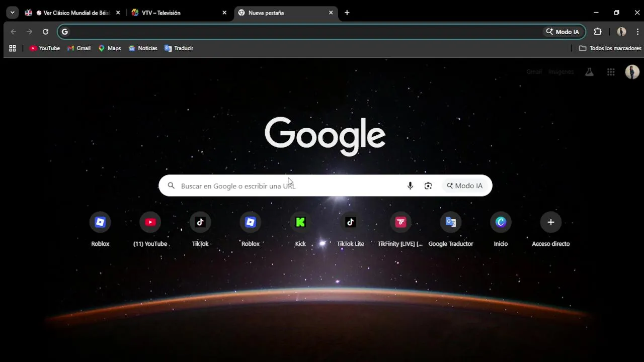Open the apps grid in bookmarks bar
Image resolution: width=644 pixels, height=362 pixels.
point(13,48)
